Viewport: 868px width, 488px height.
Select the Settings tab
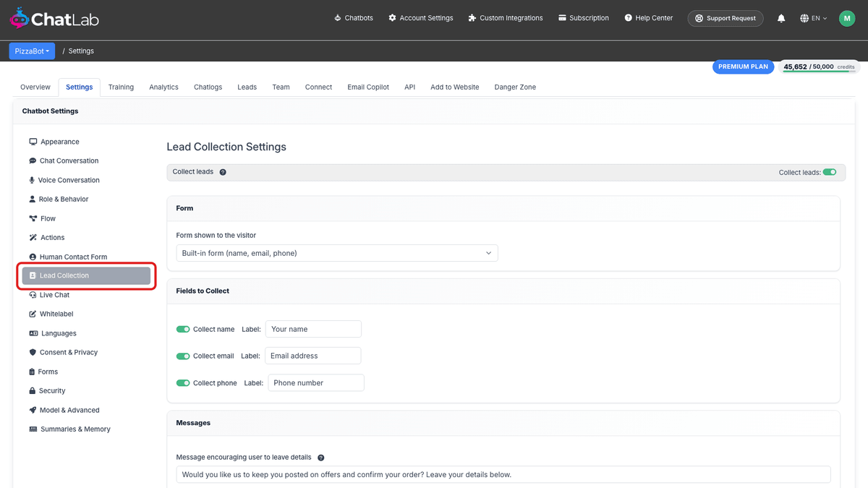[x=79, y=87]
